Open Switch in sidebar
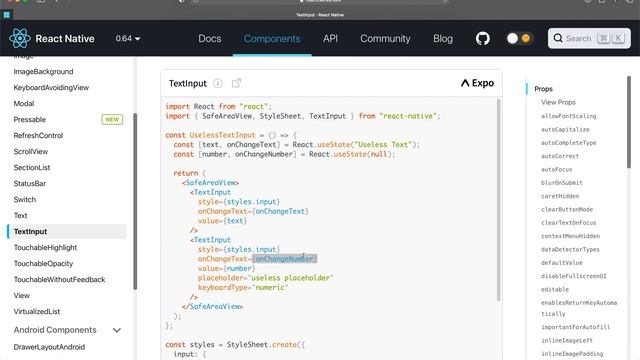 (24, 199)
